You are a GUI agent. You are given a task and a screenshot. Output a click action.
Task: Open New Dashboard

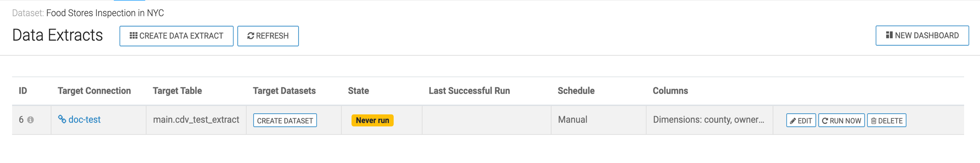click(922, 35)
